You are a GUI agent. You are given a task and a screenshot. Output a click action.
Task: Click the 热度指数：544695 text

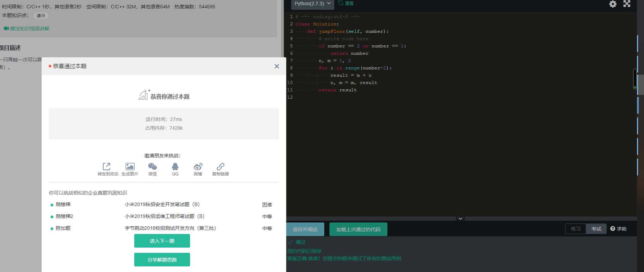(195, 7)
